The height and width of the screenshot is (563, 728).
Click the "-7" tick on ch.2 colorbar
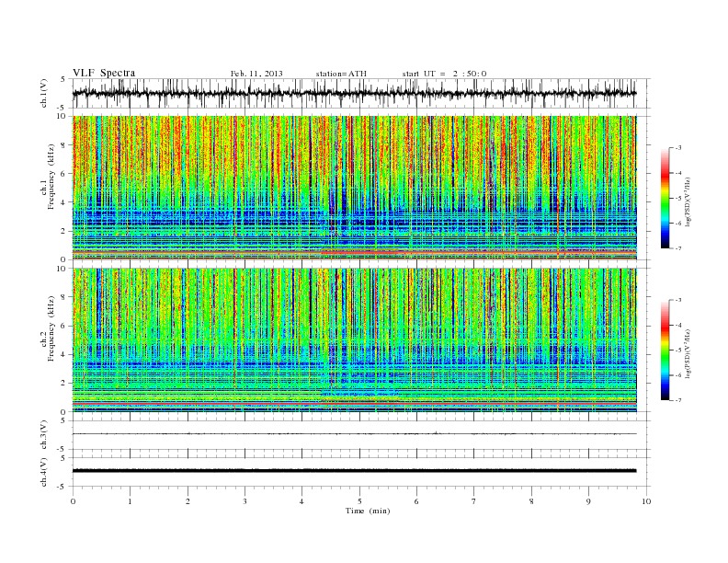(678, 400)
